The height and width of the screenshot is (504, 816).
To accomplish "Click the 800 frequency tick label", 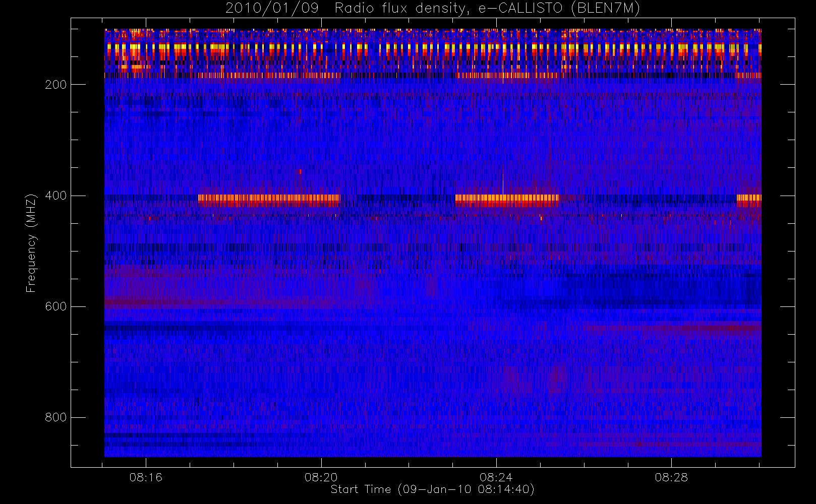I will tap(55, 417).
